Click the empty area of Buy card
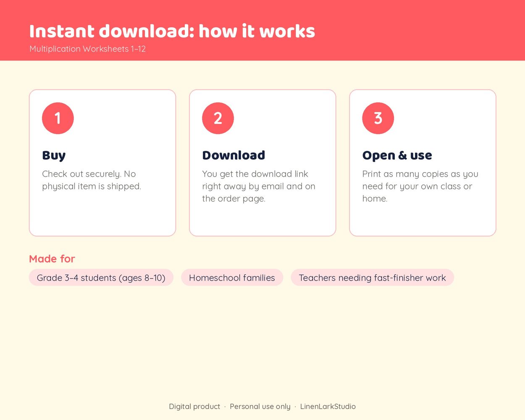This screenshot has height=420, width=525. coord(102,215)
